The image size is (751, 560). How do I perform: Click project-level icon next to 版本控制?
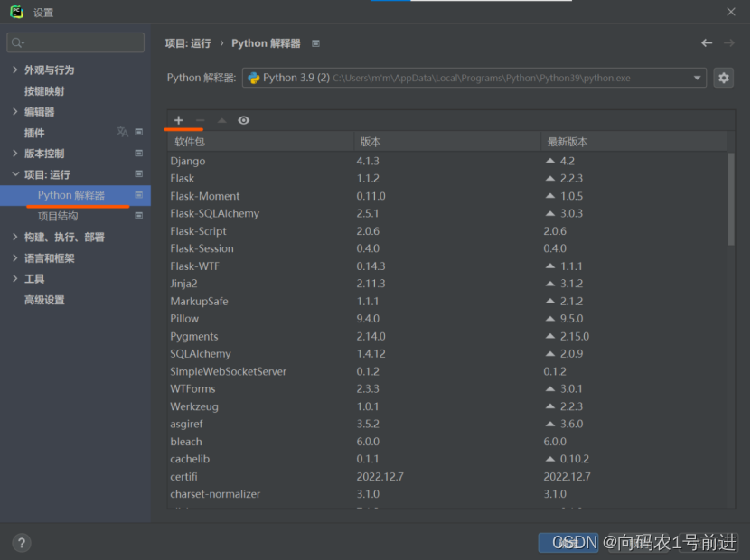(x=139, y=154)
